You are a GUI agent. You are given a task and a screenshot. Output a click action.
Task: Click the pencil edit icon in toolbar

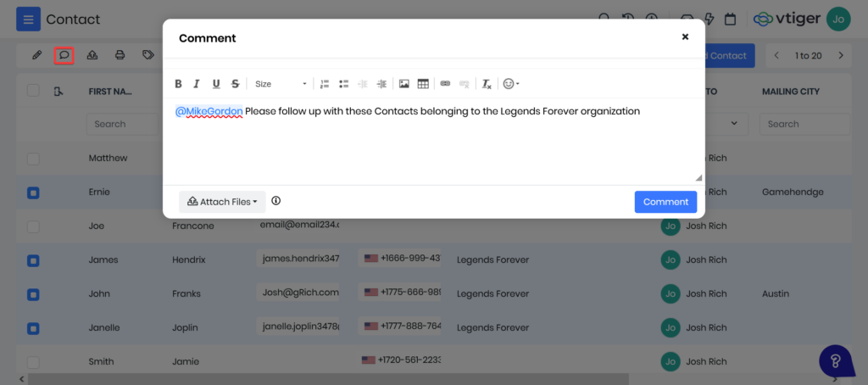coord(37,55)
